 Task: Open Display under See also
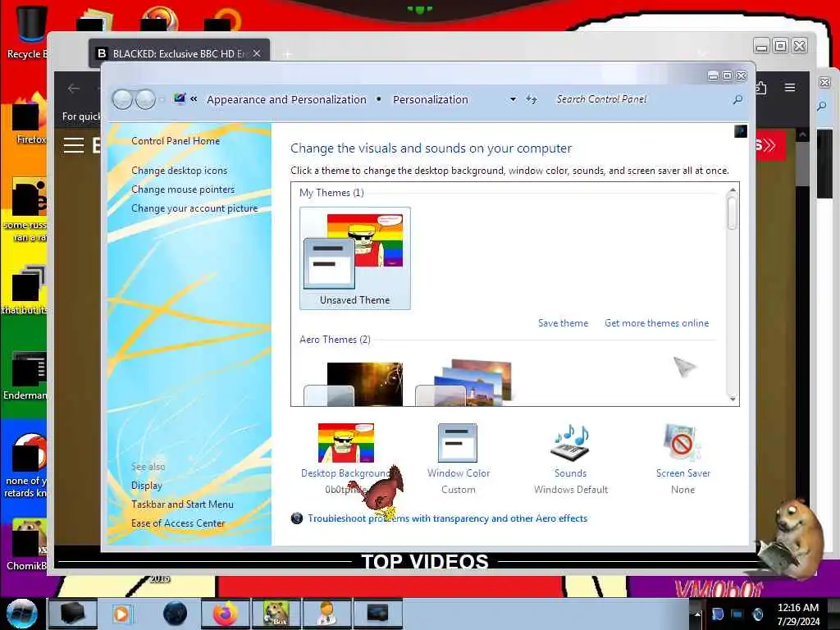(146, 486)
